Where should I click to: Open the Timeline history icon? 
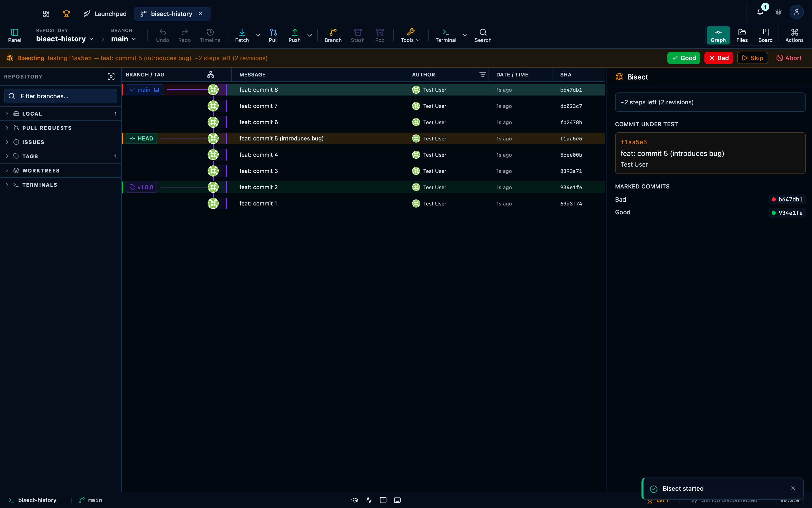[210, 35]
